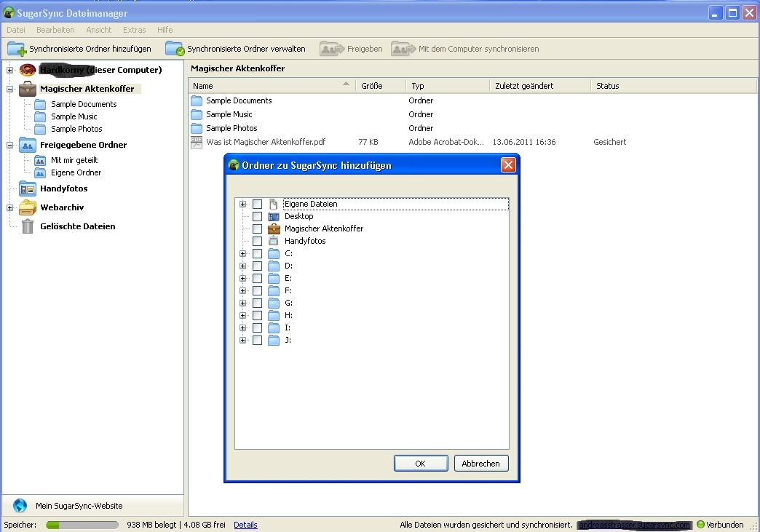Expand the H: drive node
Screen dimensions: 760x532
pyautogui.click(x=243, y=315)
